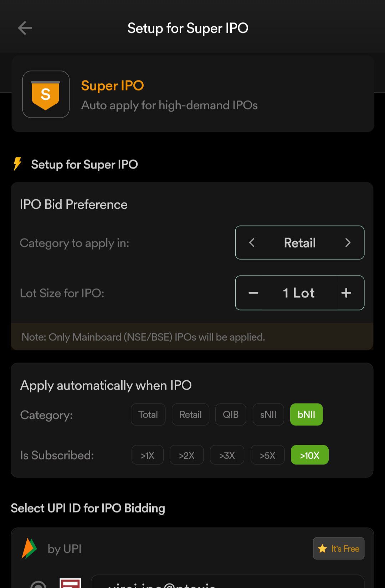This screenshot has width=385, height=588.
Task: Tap the UPI logo icon
Action: 29,548
